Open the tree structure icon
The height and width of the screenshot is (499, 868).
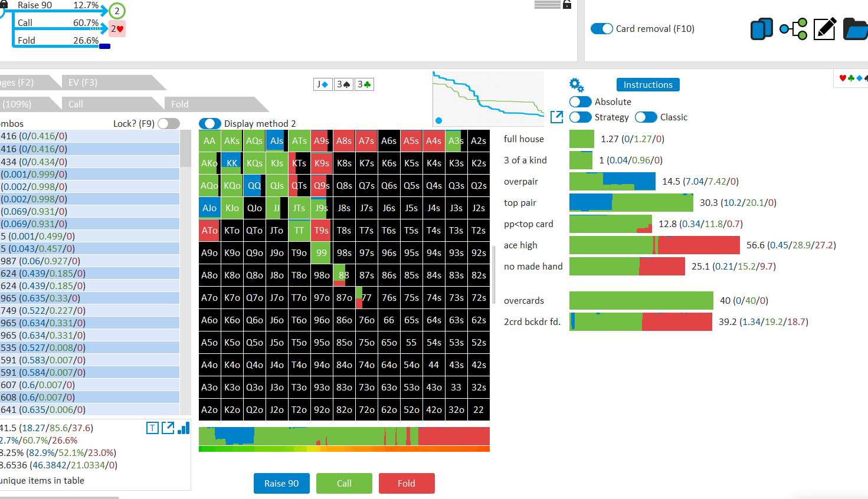[793, 29]
